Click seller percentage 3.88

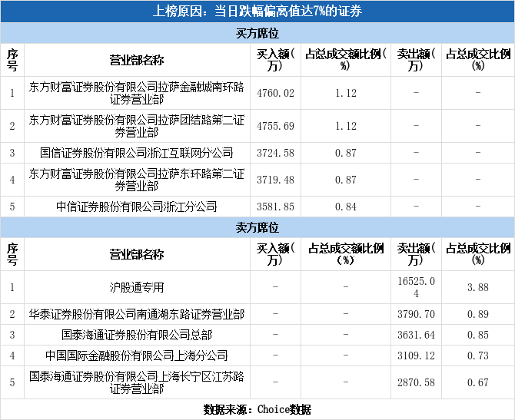(478, 287)
